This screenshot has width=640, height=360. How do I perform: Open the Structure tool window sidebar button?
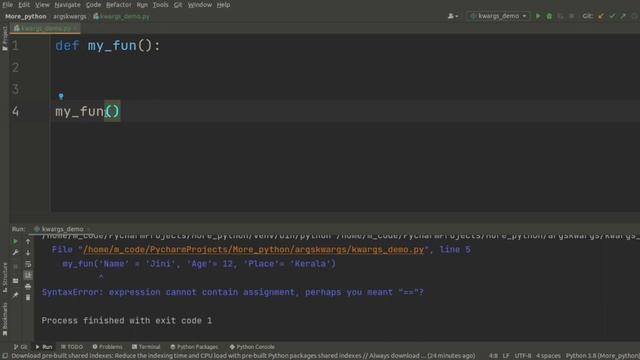[4, 278]
